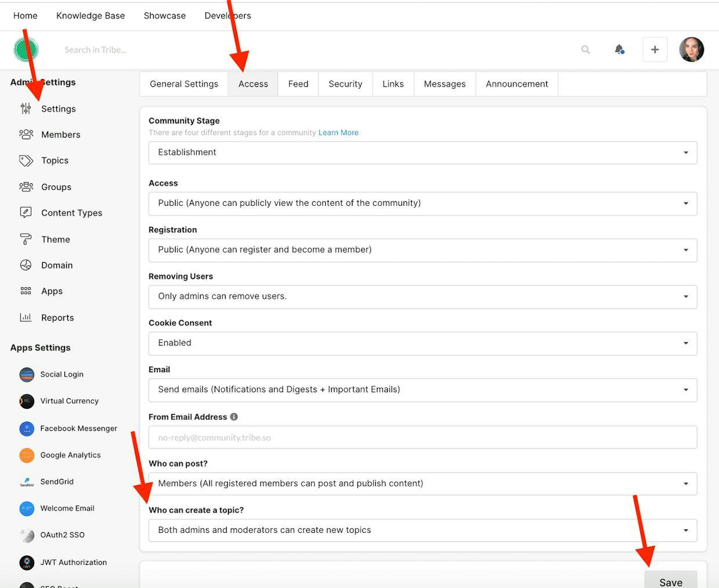Switch to the Links tab

[393, 84]
